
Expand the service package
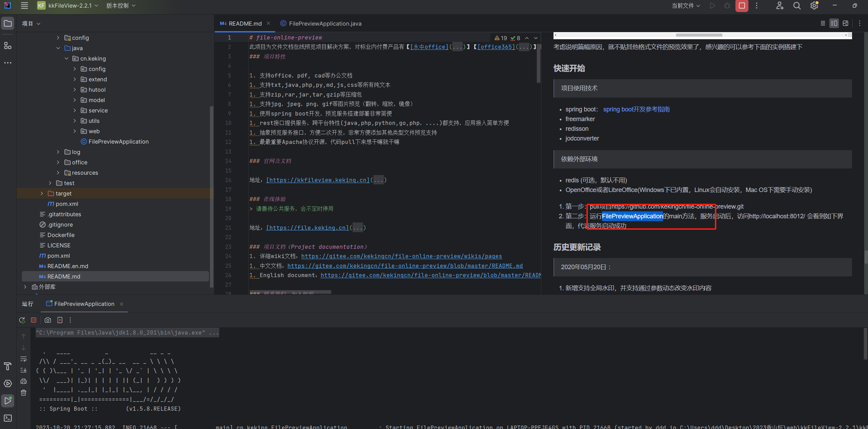(x=75, y=110)
